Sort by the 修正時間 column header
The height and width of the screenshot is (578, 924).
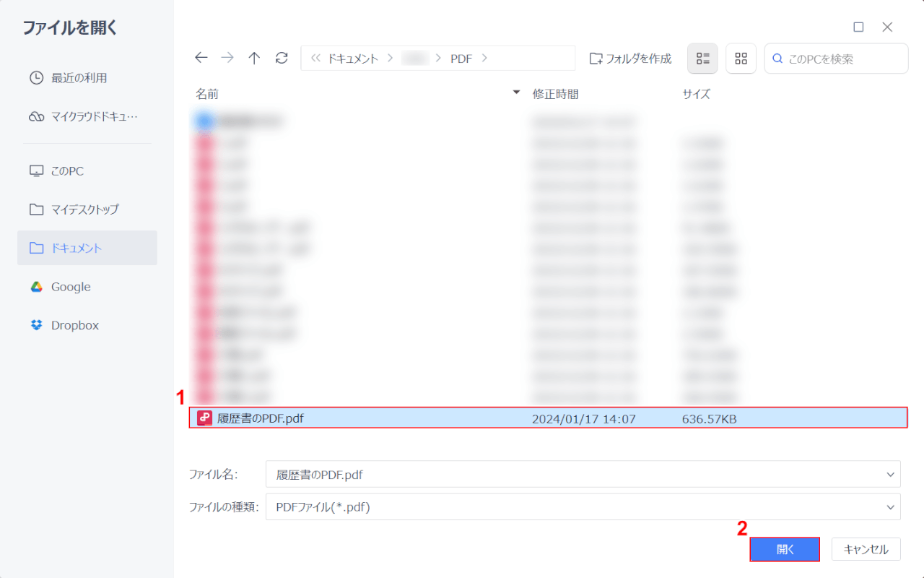[x=556, y=94]
